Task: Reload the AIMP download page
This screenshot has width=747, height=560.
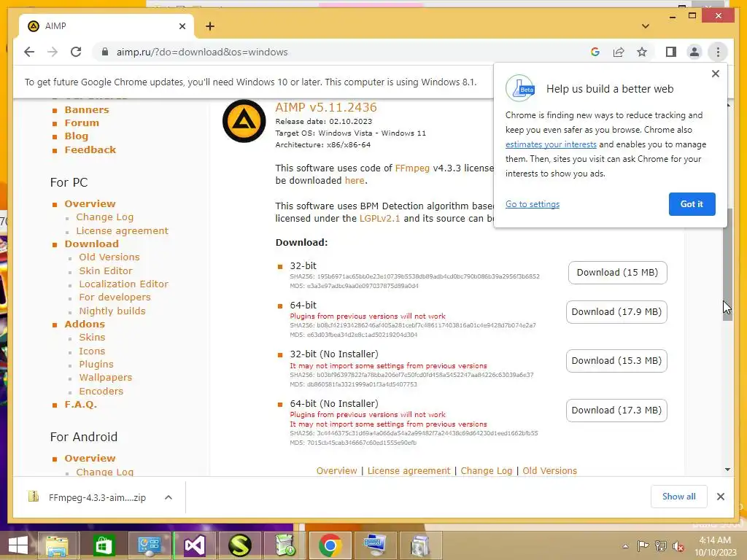Action: tap(76, 52)
